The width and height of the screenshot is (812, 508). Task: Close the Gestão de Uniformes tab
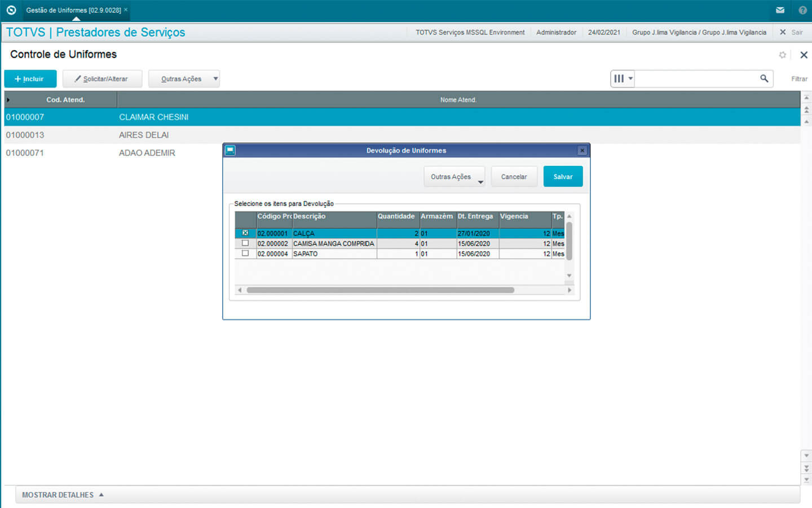(126, 10)
